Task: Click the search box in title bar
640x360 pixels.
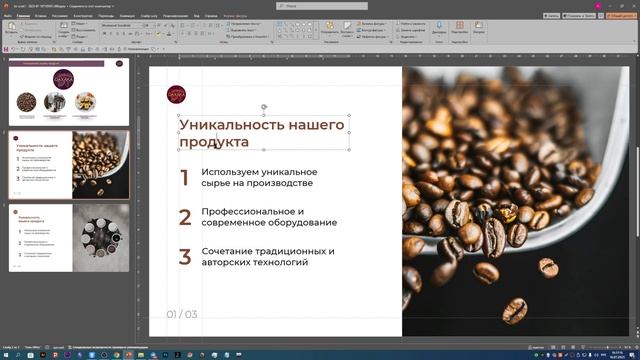Action: click(x=322, y=6)
